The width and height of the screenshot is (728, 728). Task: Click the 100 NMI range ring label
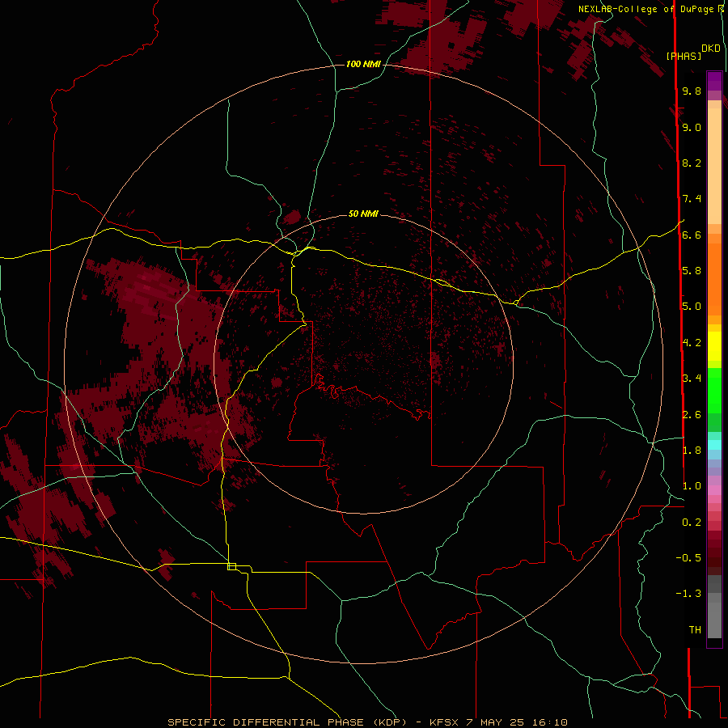point(363,64)
